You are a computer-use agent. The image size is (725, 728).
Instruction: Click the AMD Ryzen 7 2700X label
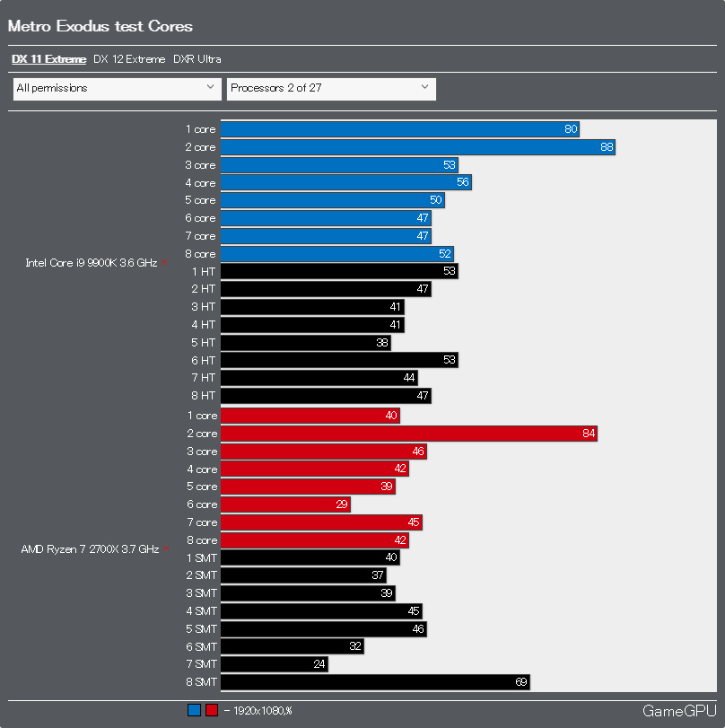(90, 549)
